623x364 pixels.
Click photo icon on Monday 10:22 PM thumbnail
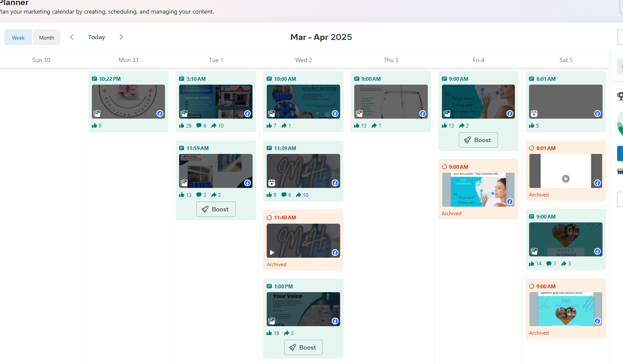coord(97,114)
